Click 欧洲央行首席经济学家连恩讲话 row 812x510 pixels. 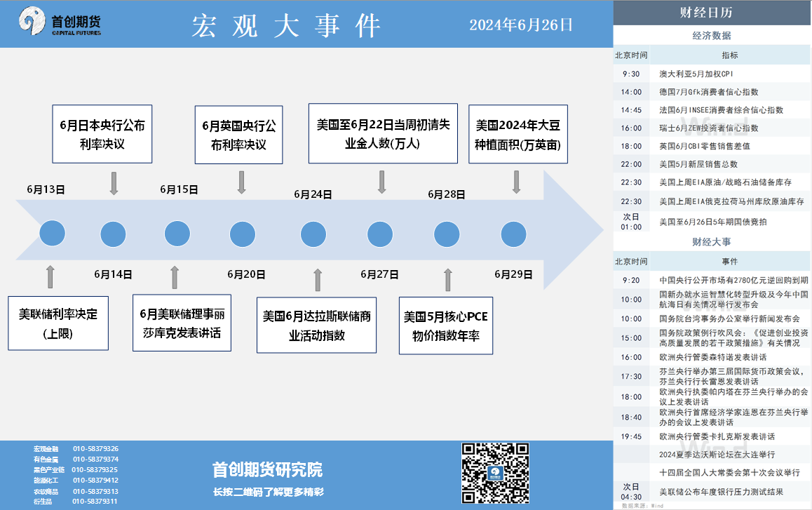click(712, 417)
